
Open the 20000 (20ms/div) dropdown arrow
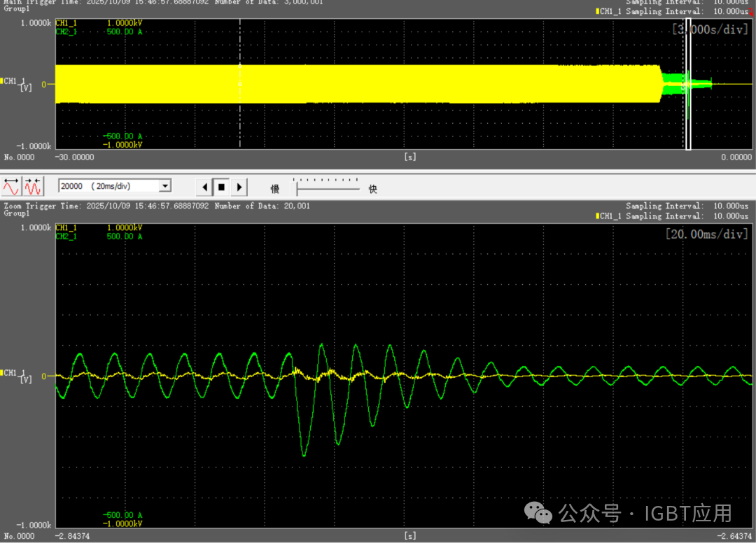tap(165, 186)
